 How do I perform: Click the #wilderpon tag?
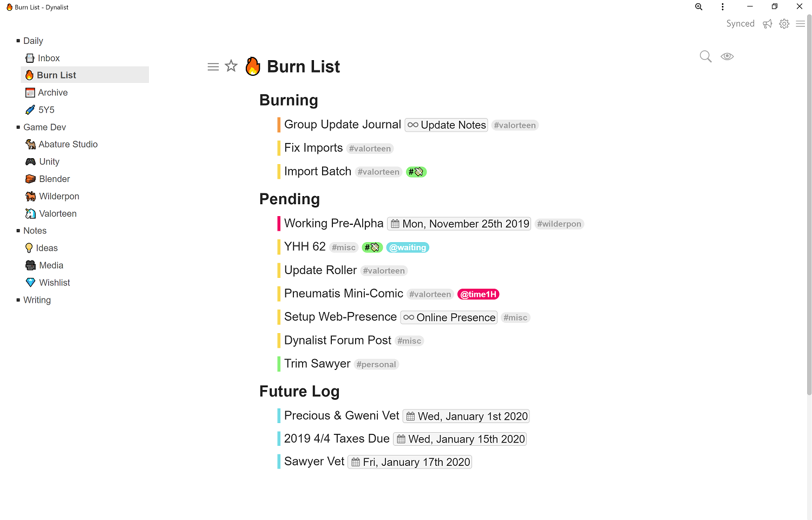click(559, 224)
